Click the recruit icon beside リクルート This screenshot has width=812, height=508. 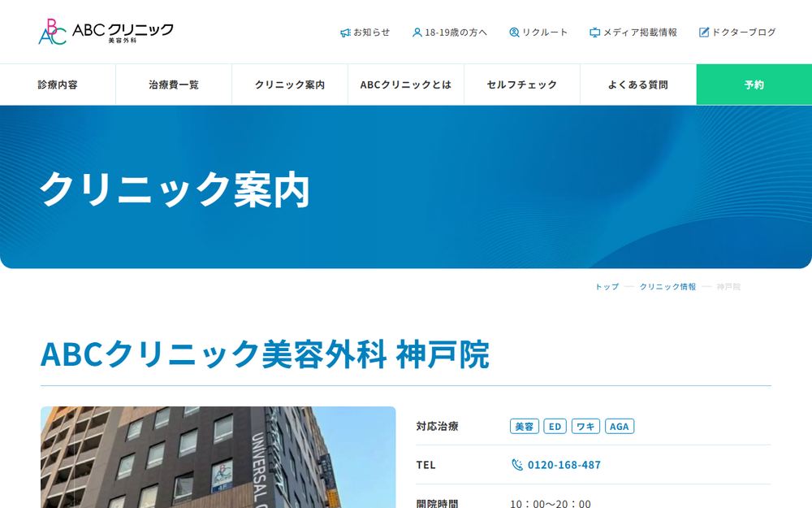pos(514,33)
